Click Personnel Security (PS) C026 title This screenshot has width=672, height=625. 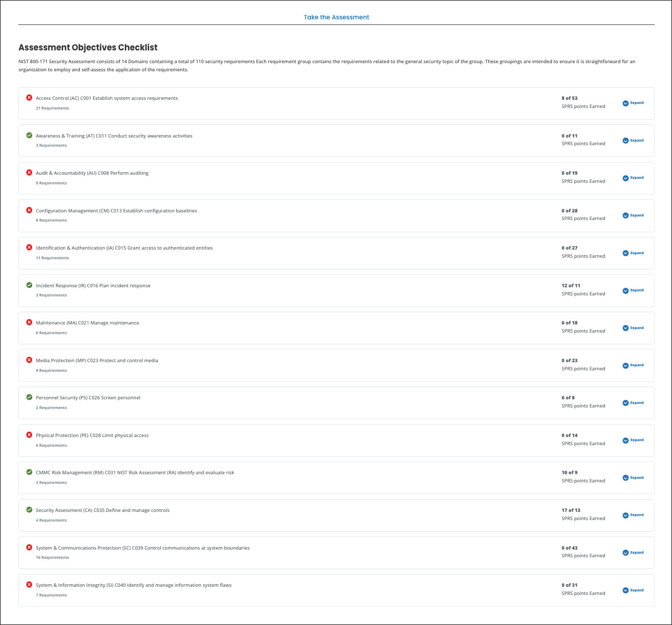[88, 398]
